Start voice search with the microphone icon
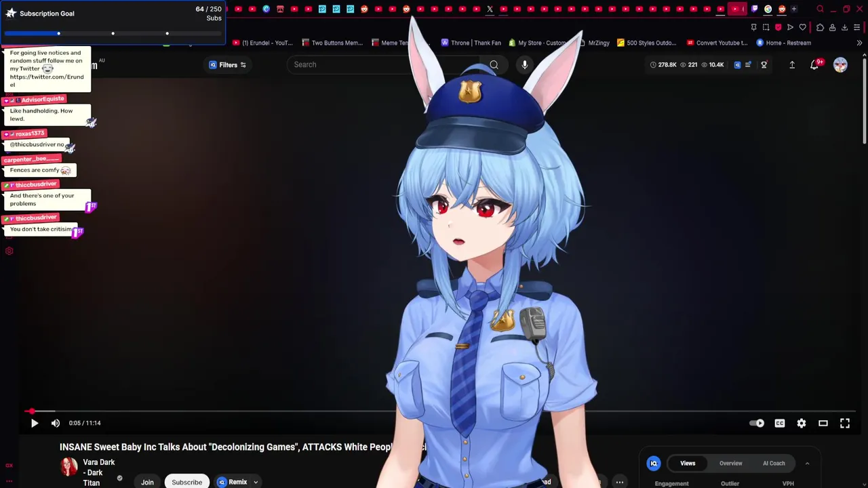 pos(524,64)
